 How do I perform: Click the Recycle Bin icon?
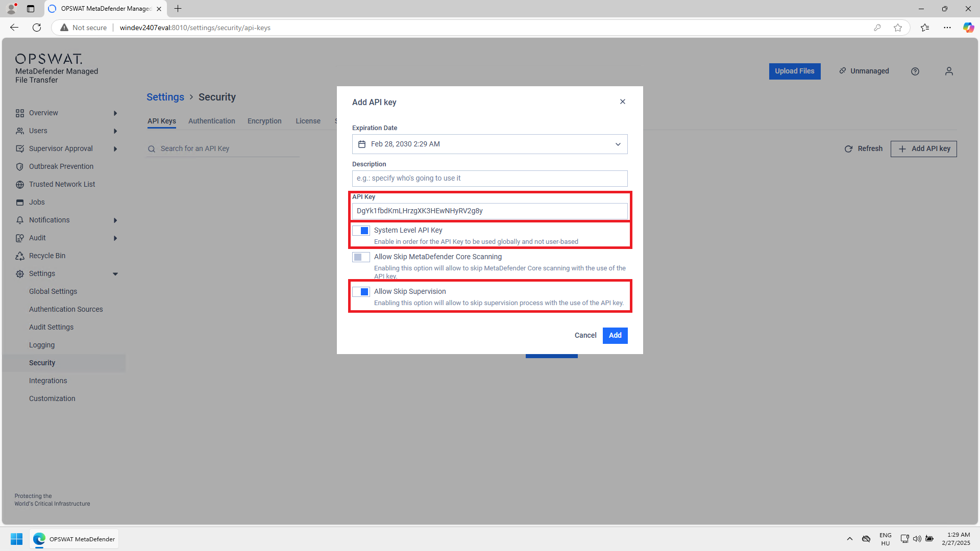[20, 256]
